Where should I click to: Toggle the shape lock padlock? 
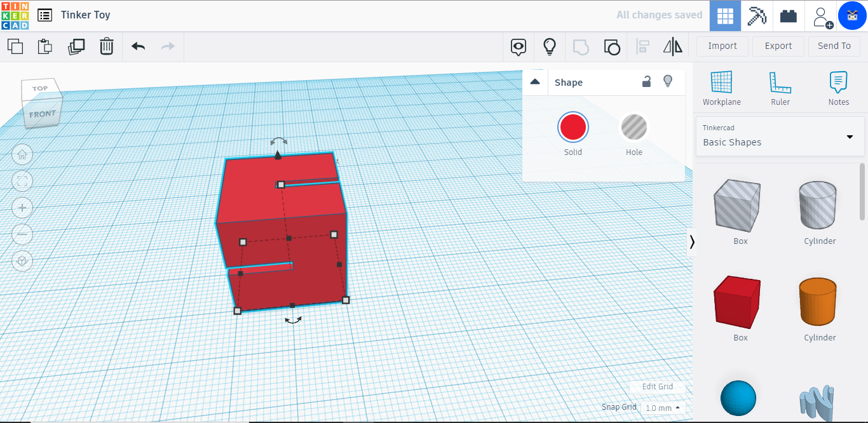point(646,81)
